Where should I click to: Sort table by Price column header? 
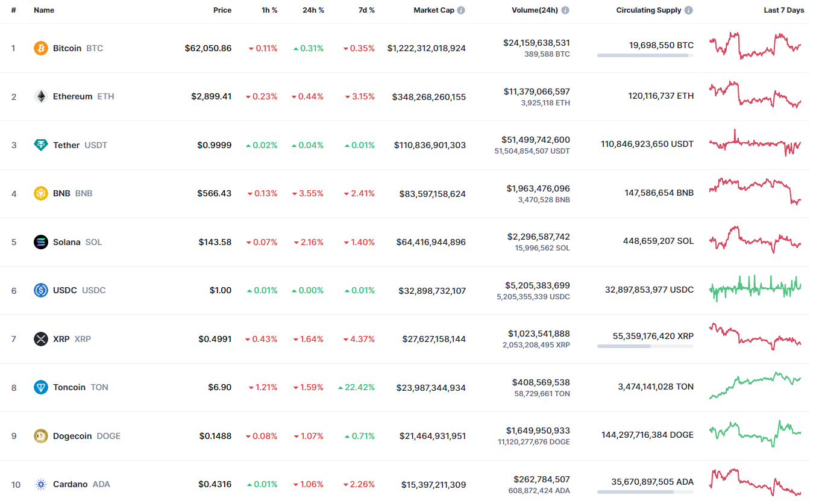(x=222, y=10)
